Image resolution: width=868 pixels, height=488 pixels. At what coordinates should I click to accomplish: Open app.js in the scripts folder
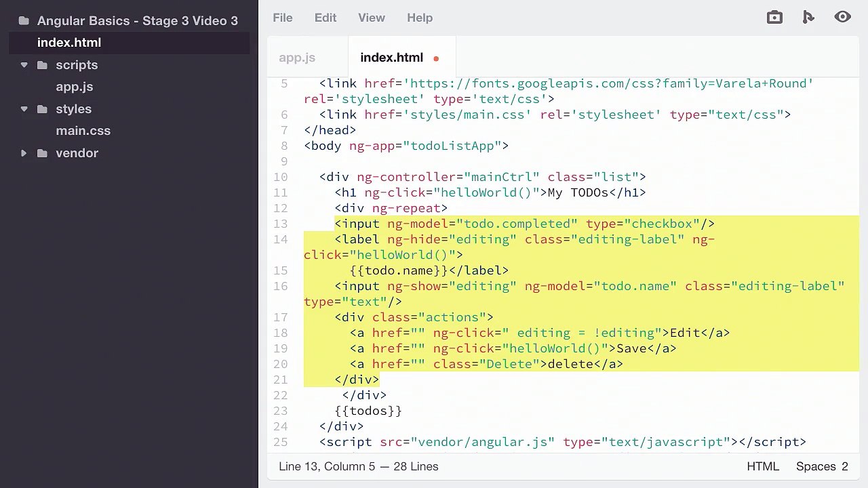click(x=75, y=87)
